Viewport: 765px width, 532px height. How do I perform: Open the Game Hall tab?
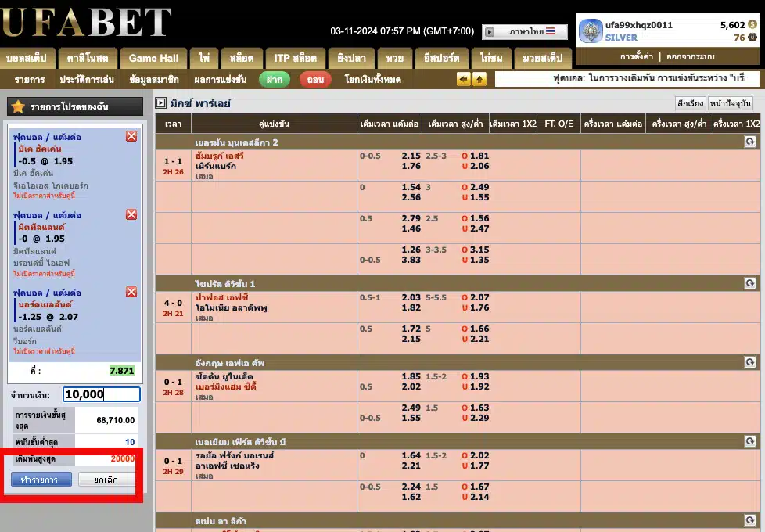pyautogui.click(x=153, y=58)
